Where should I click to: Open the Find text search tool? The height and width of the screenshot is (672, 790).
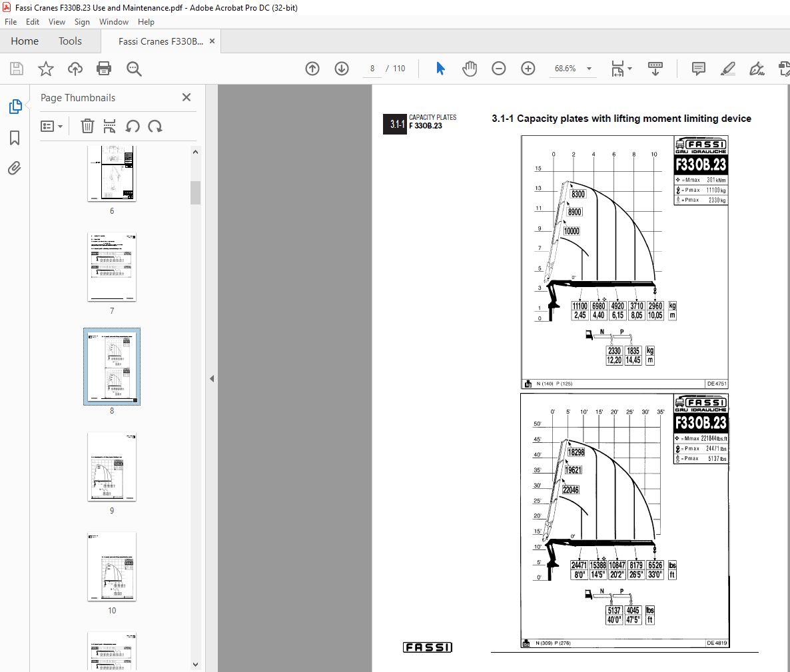[133, 69]
